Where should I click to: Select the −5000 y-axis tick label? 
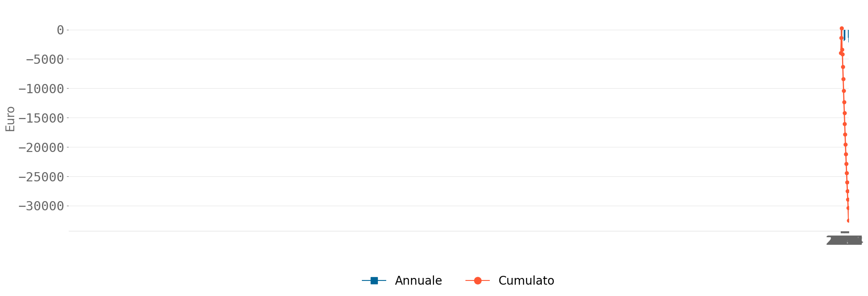pyautogui.click(x=44, y=59)
